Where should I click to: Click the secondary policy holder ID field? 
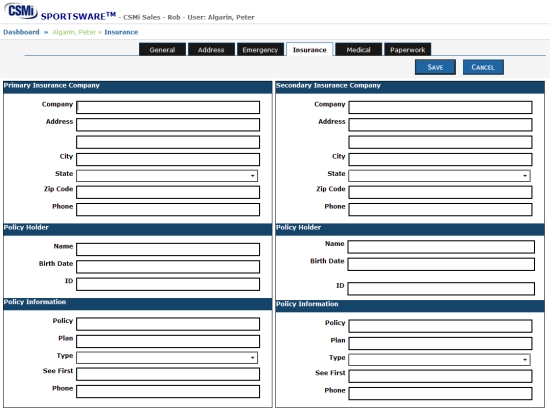441,288
